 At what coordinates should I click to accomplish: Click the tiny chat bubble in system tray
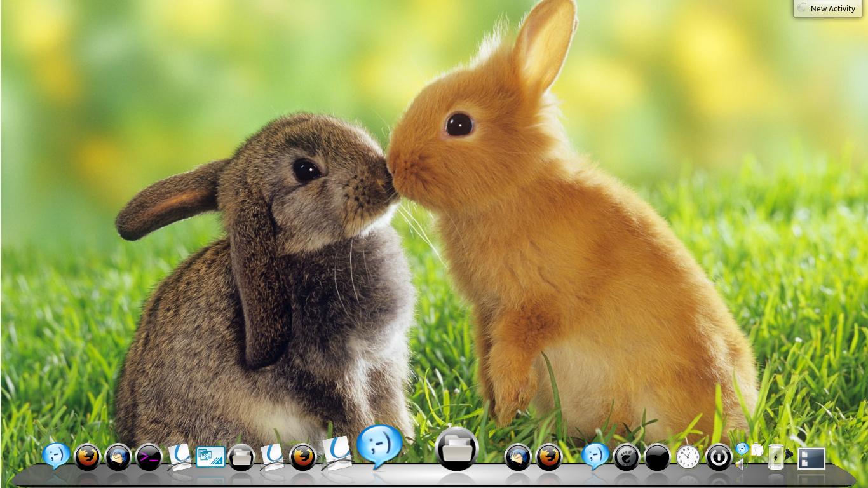coord(742,449)
